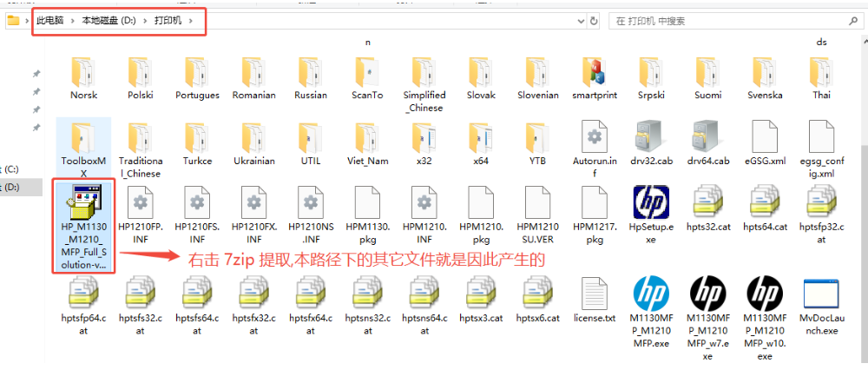Select the Autorun.inf file
The image size is (868, 370).
click(594, 150)
